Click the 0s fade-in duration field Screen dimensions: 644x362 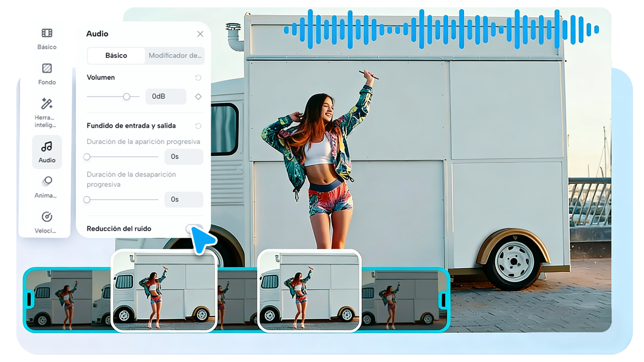[184, 157]
